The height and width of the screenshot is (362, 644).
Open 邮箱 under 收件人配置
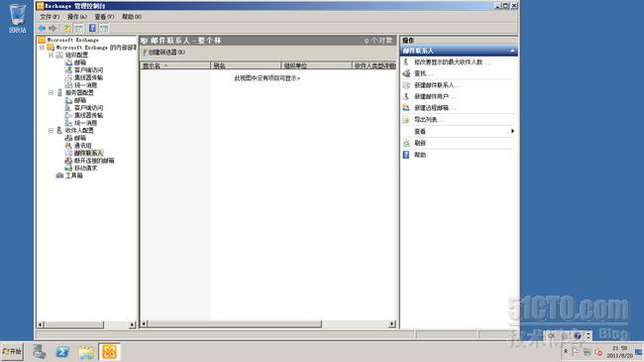click(x=80, y=138)
